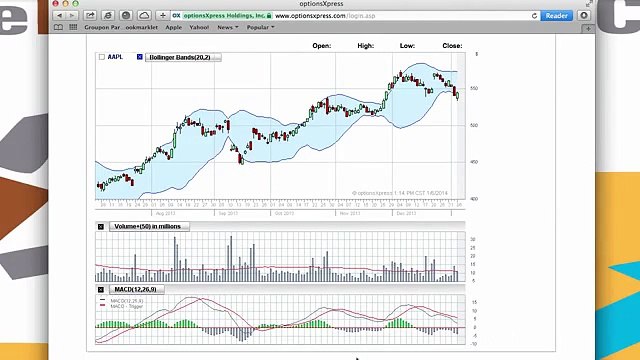Open Reading List book icon
This screenshot has width=640, height=360.
(x=58, y=27)
